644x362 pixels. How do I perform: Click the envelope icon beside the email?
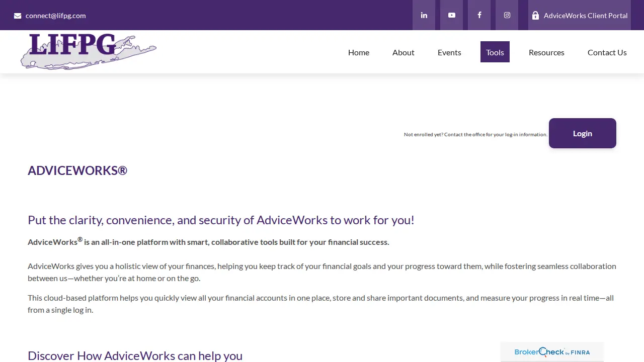click(x=18, y=16)
